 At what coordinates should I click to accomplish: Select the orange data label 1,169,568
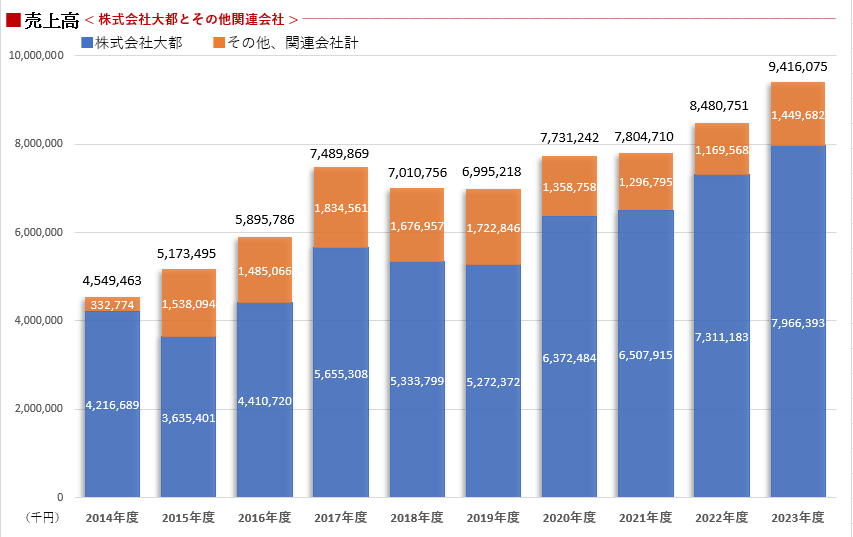[722, 150]
